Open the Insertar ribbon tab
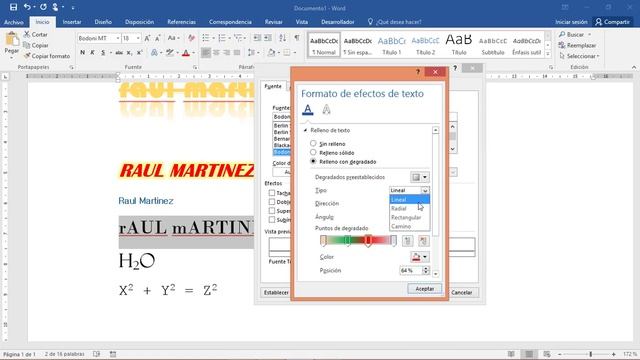 click(72, 22)
